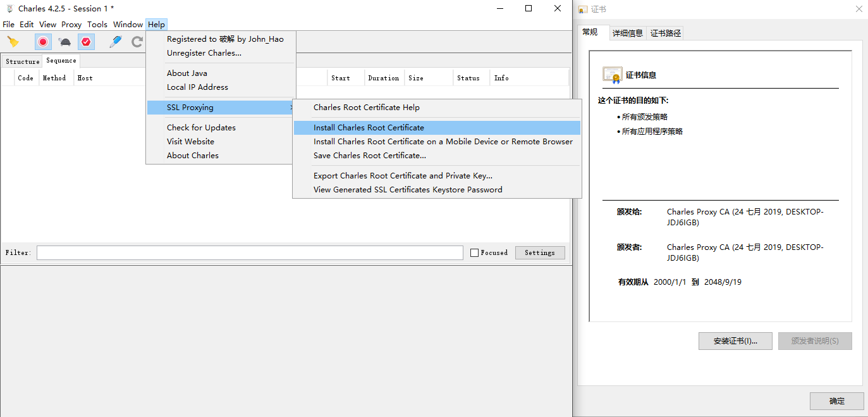The width and height of the screenshot is (868, 417).
Task: Open Charles Root Certificate Help
Action: click(437, 108)
